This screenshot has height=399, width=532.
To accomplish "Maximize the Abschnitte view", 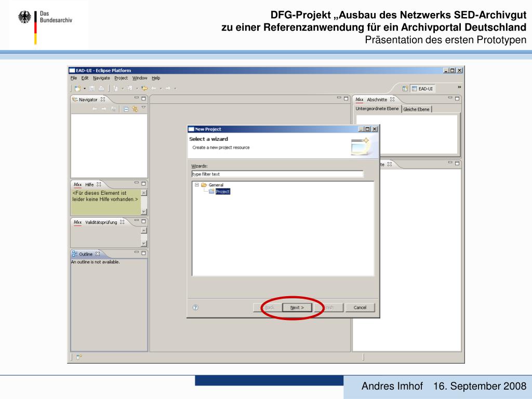I will coord(457,98).
